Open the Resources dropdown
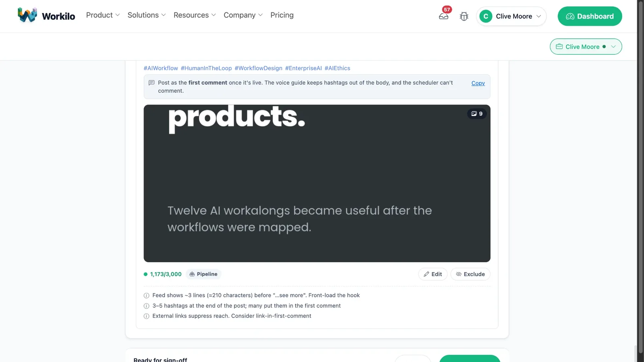 tap(195, 15)
